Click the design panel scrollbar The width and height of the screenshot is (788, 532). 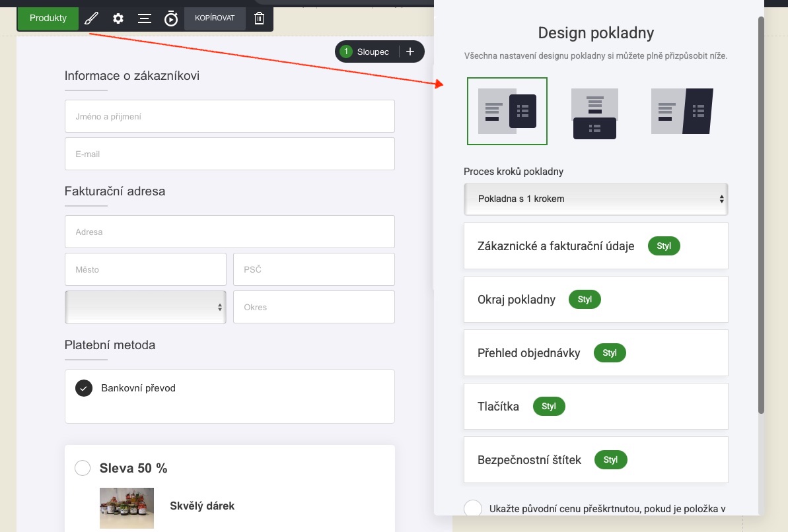click(761, 215)
